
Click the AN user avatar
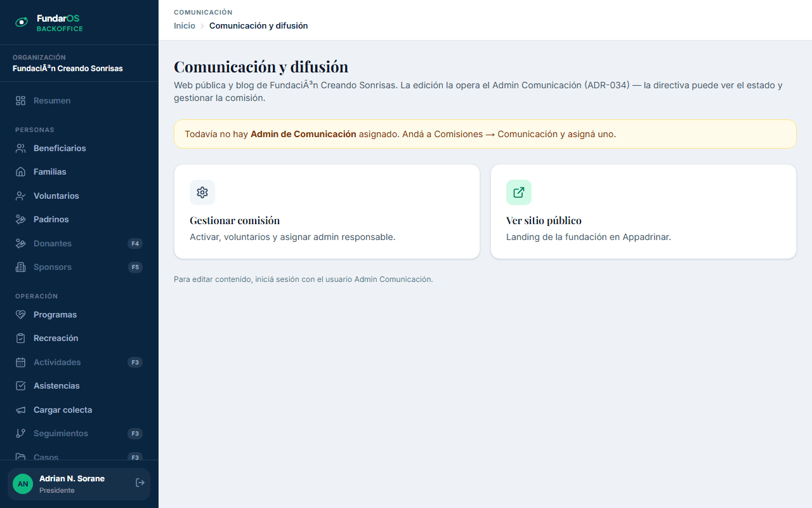pos(23,484)
